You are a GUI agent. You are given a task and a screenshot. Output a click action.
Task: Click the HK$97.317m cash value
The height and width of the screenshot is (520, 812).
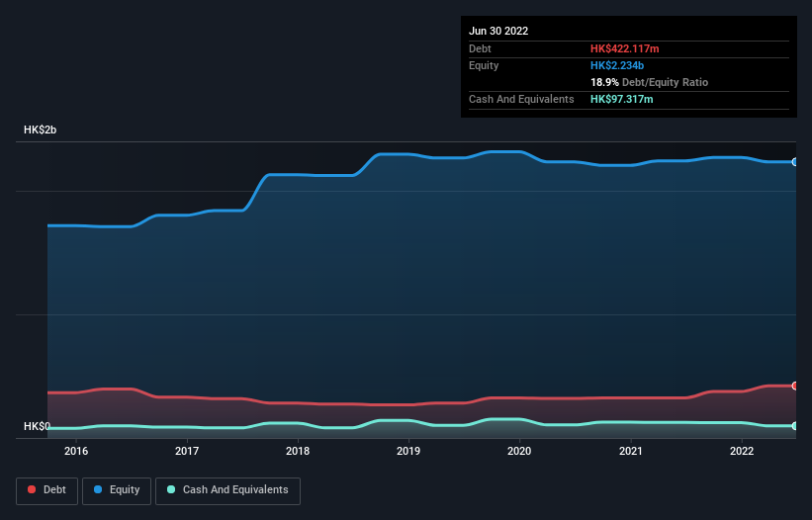tap(621, 99)
